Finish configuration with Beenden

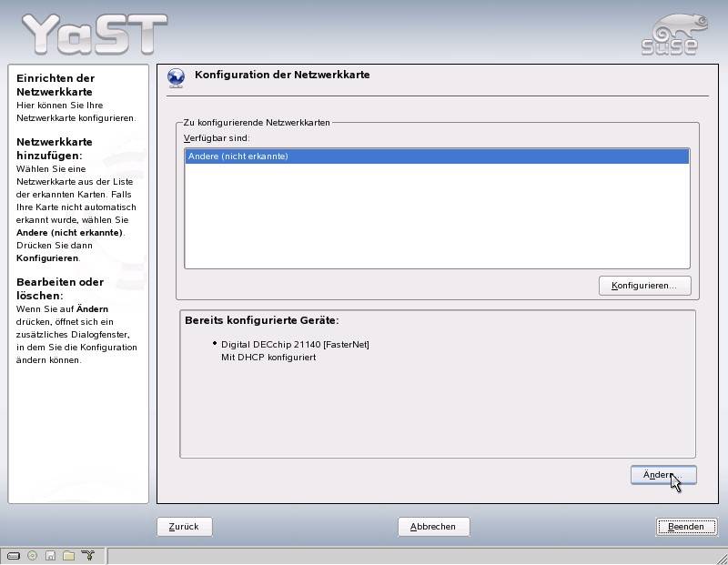[686, 527]
